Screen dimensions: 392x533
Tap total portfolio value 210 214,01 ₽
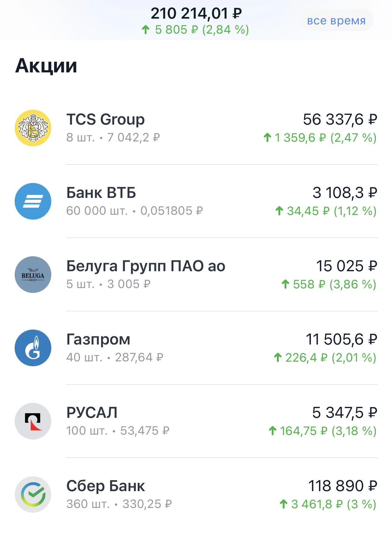click(196, 13)
